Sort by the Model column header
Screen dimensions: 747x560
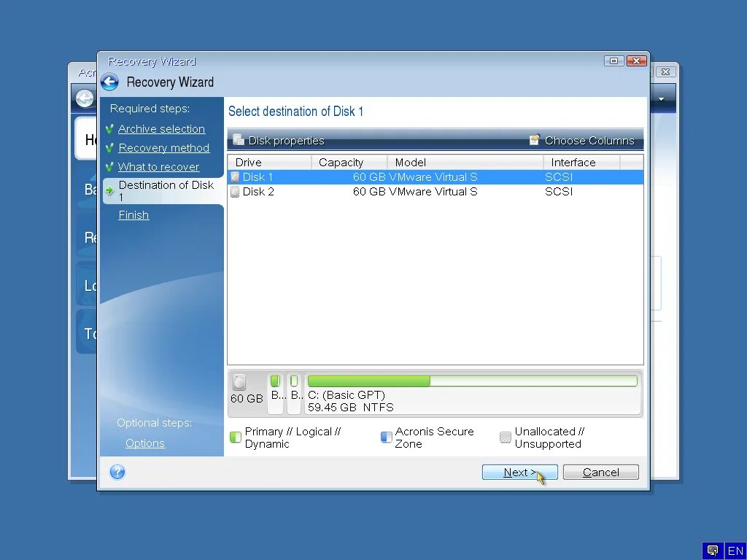click(x=465, y=163)
